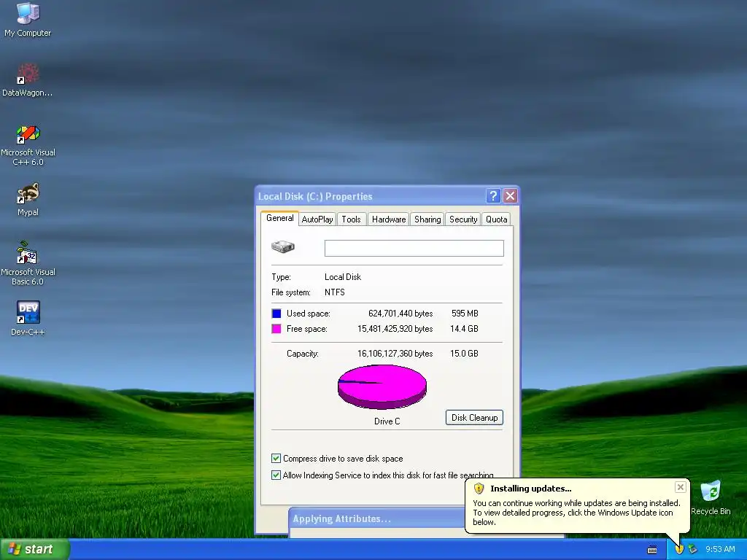This screenshot has height=560, width=747.
Task: Click the 14.4 GB free size text
Action: coord(464,329)
